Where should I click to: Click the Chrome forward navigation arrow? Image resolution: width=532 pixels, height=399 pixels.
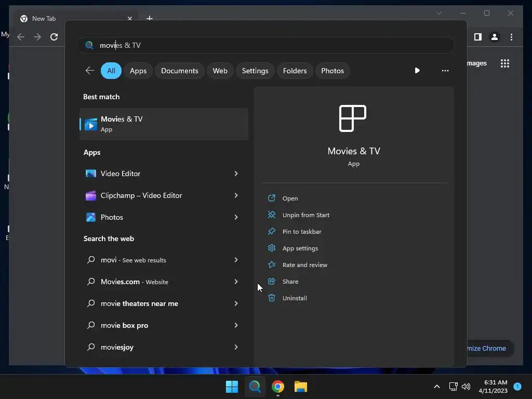click(x=37, y=37)
